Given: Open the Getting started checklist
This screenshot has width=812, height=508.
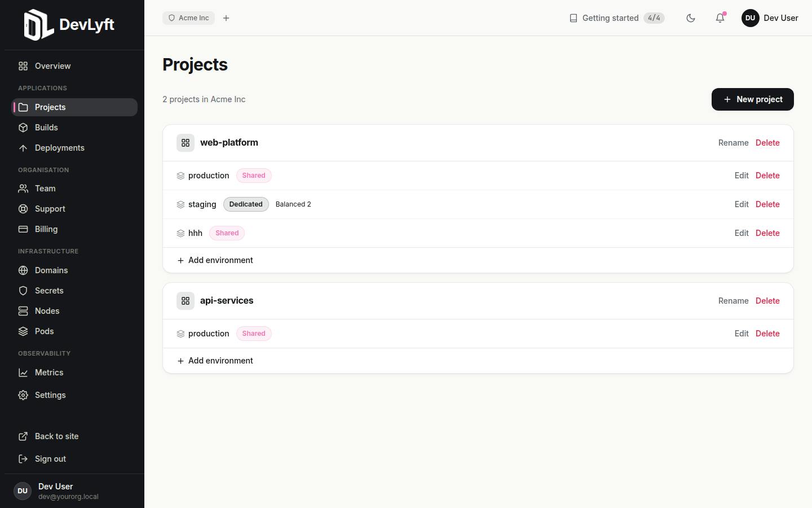Looking at the screenshot, I should [x=617, y=18].
